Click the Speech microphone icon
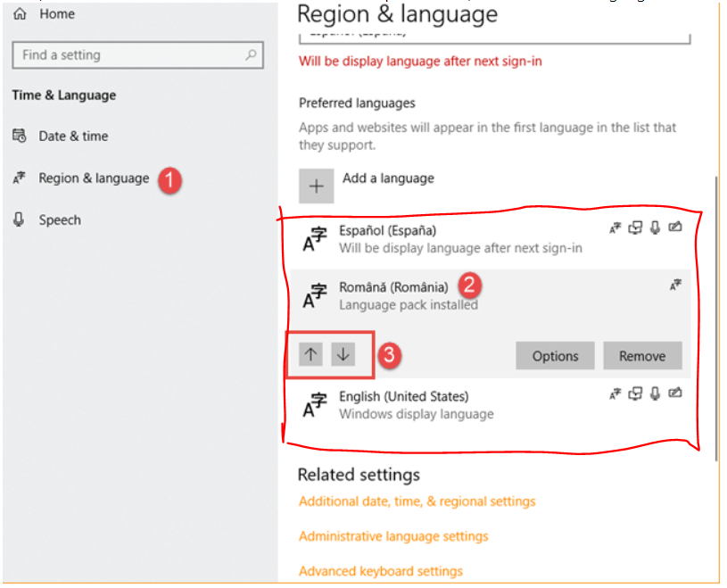Viewport: 727px width, 588px height. (x=19, y=219)
